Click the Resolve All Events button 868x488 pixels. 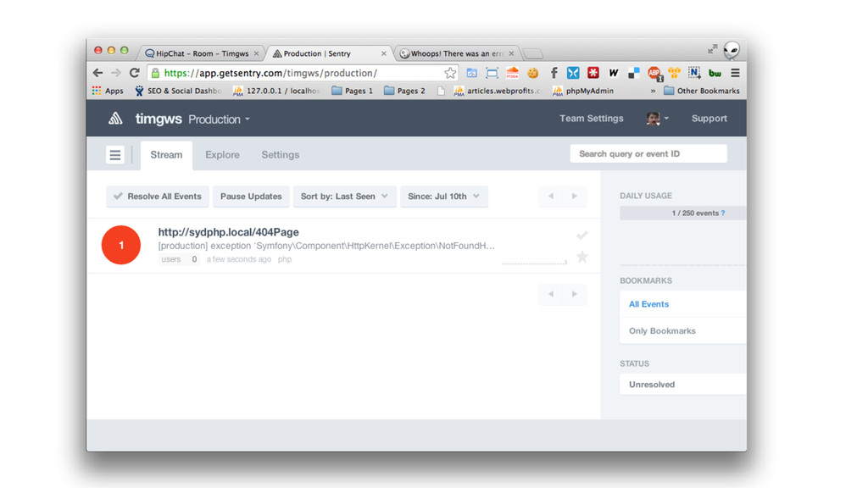coord(158,197)
